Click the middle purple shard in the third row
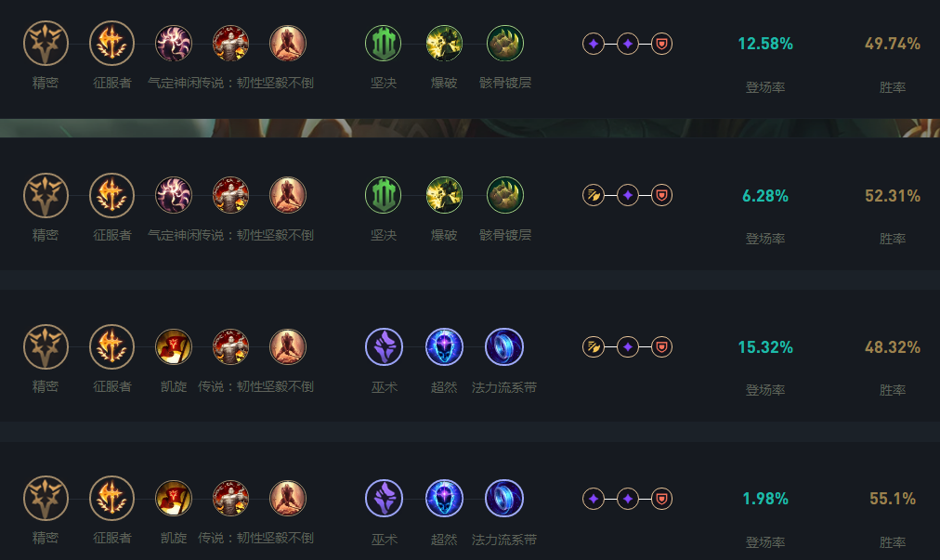The height and width of the screenshot is (560, 940). point(628,346)
